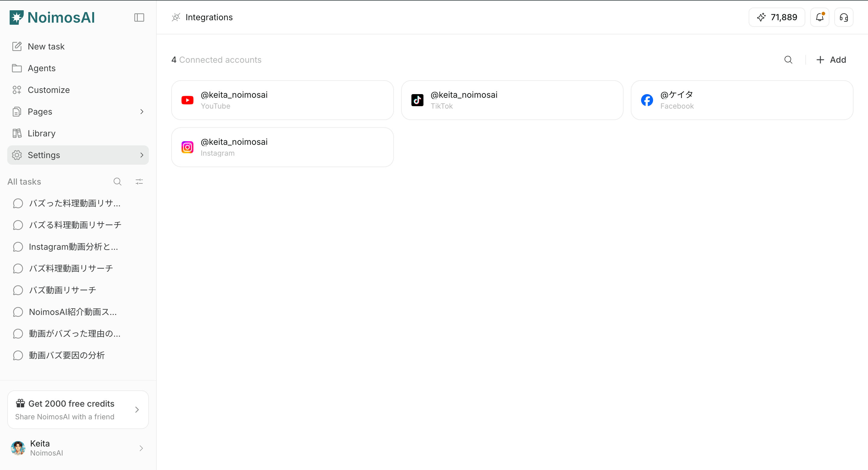The height and width of the screenshot is (470, 868).
Task: Click the Library books icon
Action: (17, 134)
